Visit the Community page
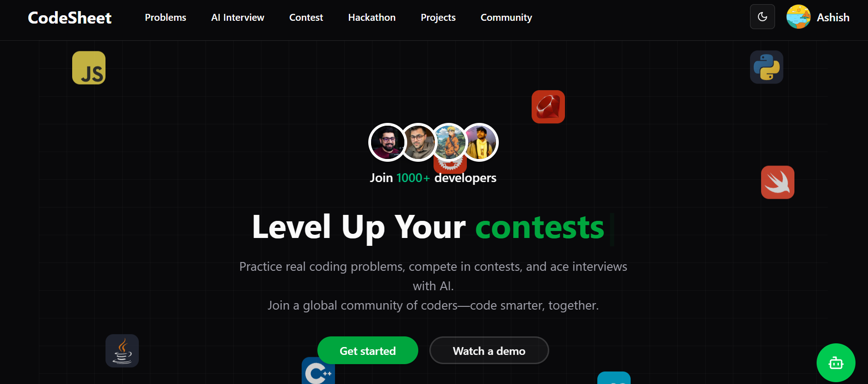The width and height of the screenshot is (868, 384). pos(506,18)
